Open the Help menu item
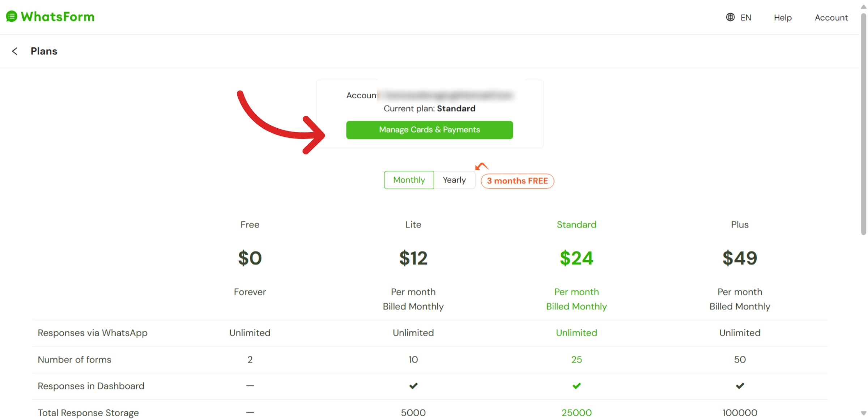This screenshot has width=868, height=419. click(x=783, y=18)
